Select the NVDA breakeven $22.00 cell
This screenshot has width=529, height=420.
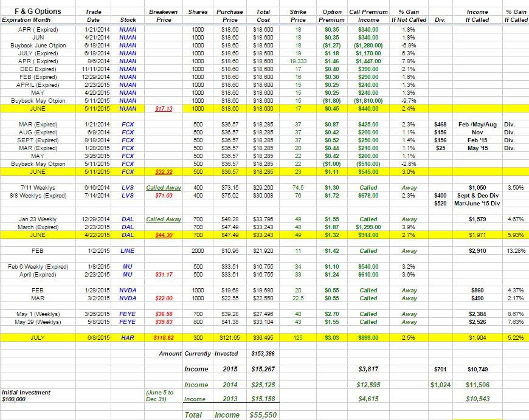coord(164,298)
